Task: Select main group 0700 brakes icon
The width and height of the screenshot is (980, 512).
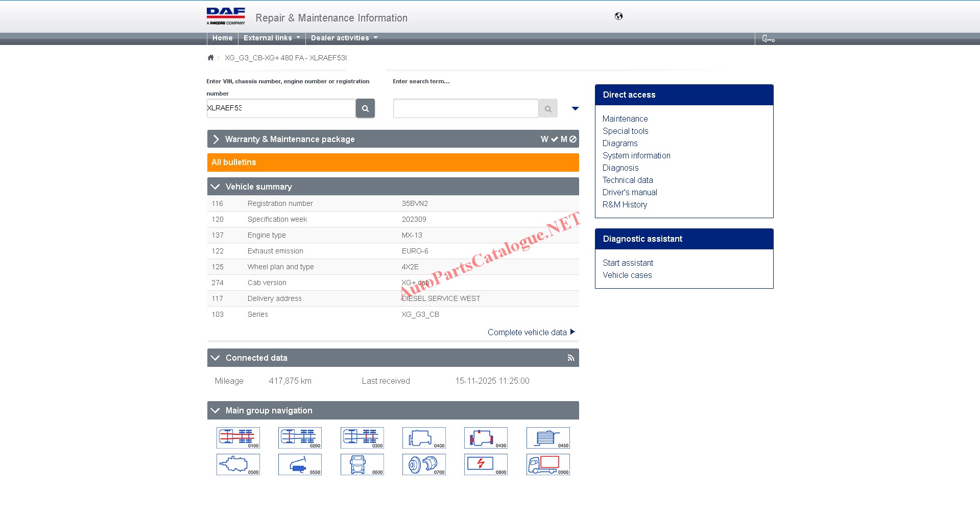Action: pos(423,464)
